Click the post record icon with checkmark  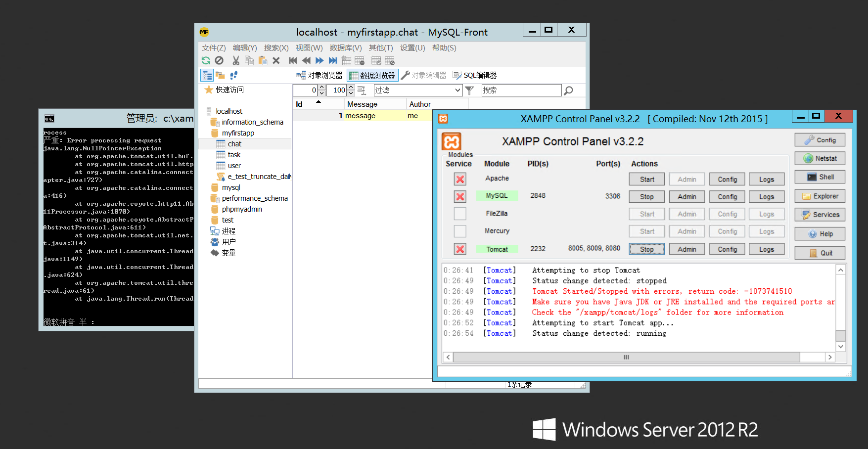(376, 60)
